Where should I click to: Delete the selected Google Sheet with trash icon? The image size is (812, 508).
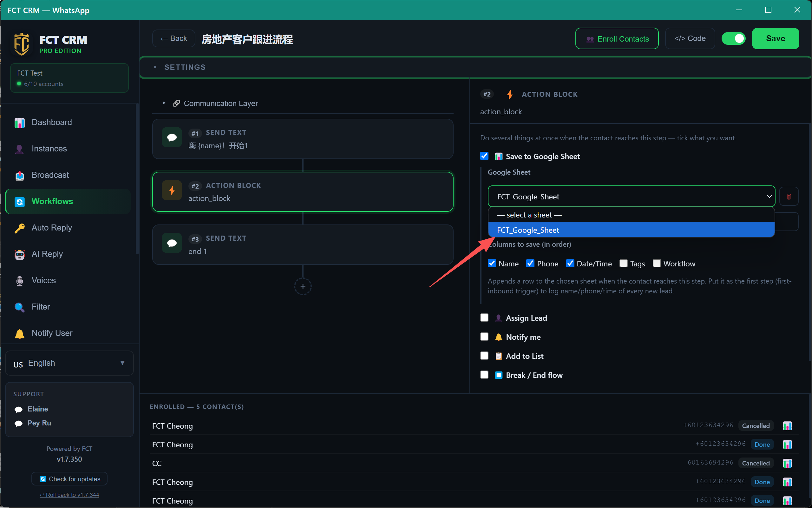(789, 196)
